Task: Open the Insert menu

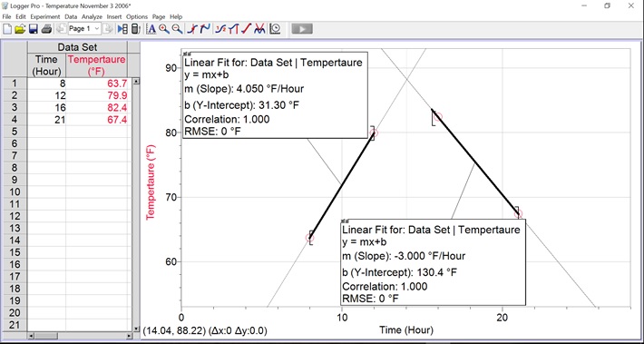Action: 114,17
